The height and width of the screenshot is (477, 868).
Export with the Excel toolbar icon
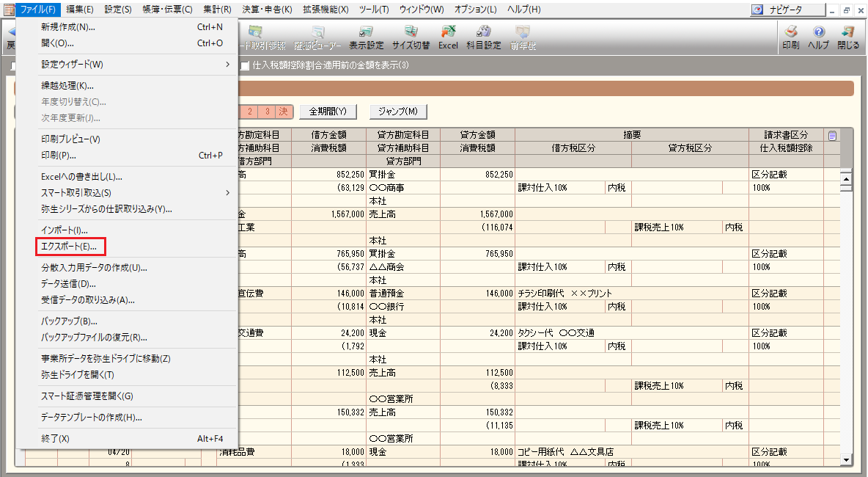pos(448,37)
